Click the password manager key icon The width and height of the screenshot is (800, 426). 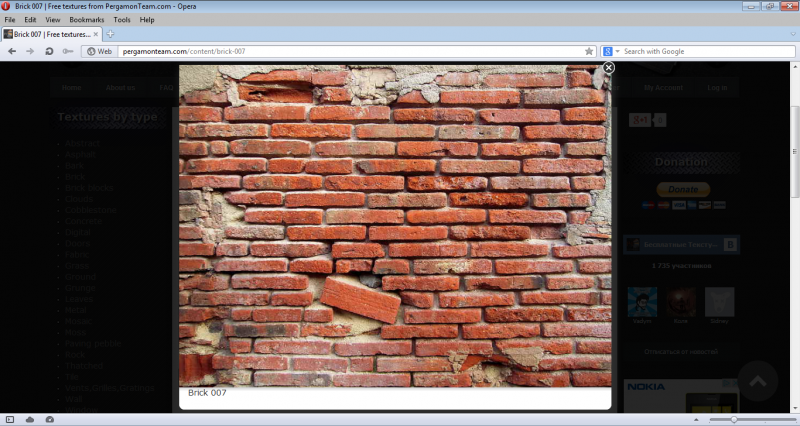67,51
